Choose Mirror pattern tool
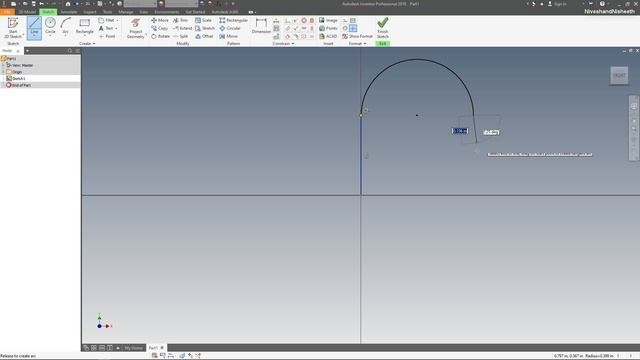This screenshot has width=640, height=360. (229, 36)
